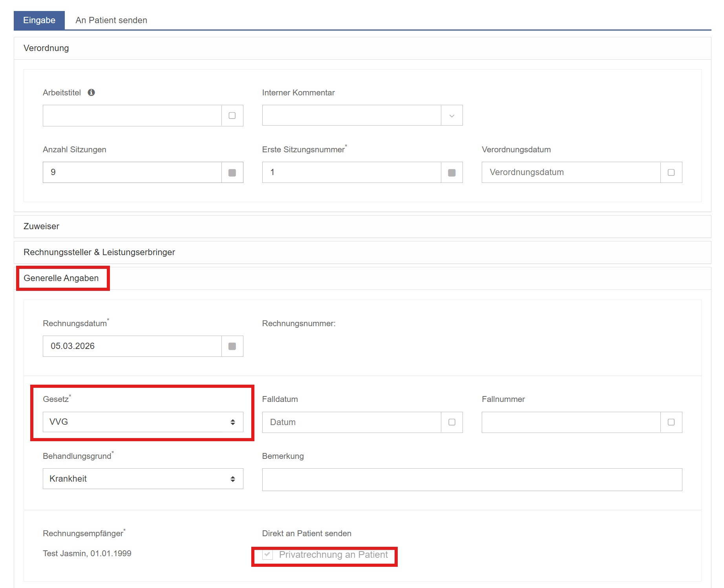Click the Verordnungsdatum date input
The height and width of the screenshot is (588, 724).
coord(570,172)
